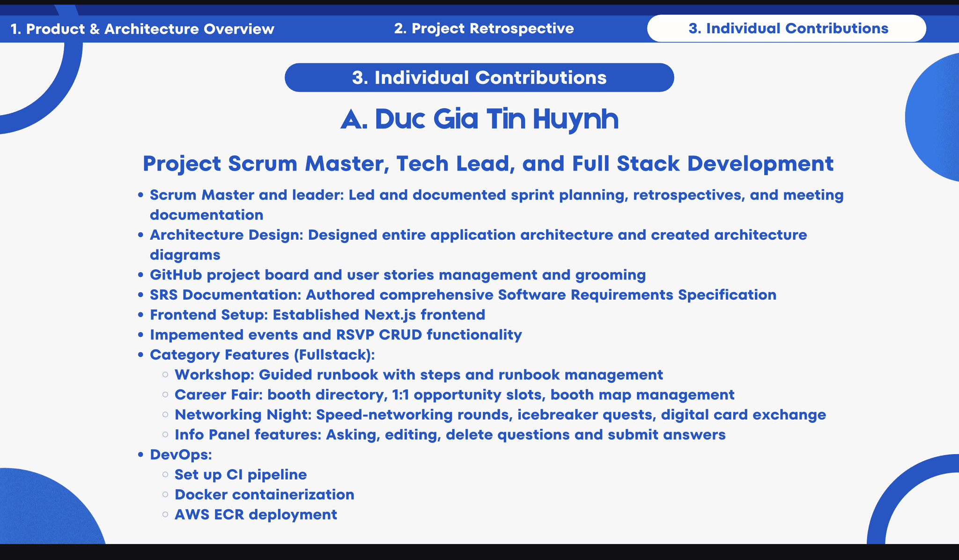
Task: Select the '1. Product & Architecture Overview' tab
Action: point(142,29)
